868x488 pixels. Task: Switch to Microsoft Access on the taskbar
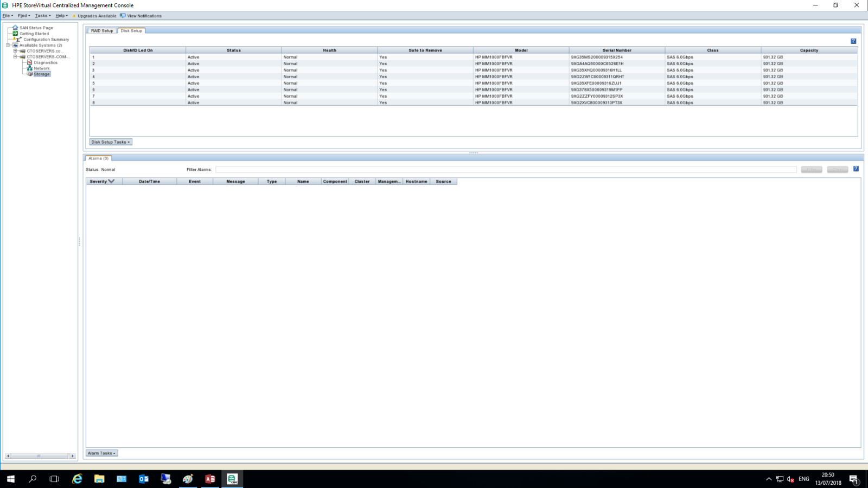210,479
